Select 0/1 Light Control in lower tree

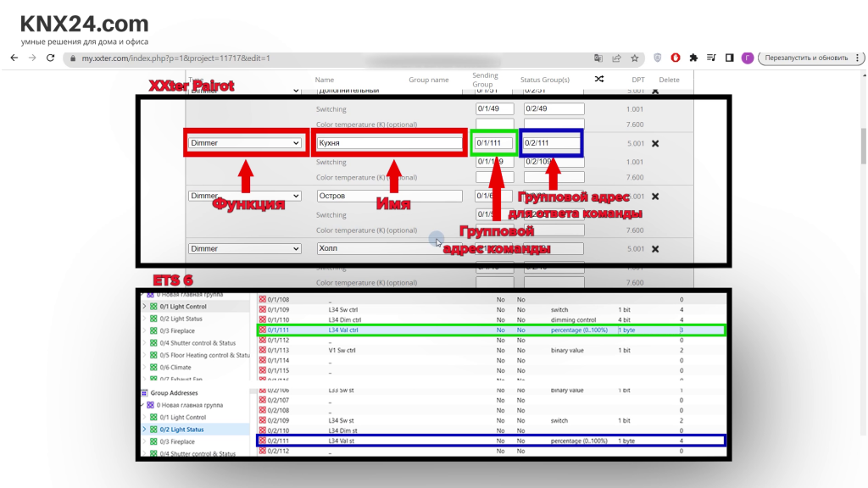[x=183, y=417]
